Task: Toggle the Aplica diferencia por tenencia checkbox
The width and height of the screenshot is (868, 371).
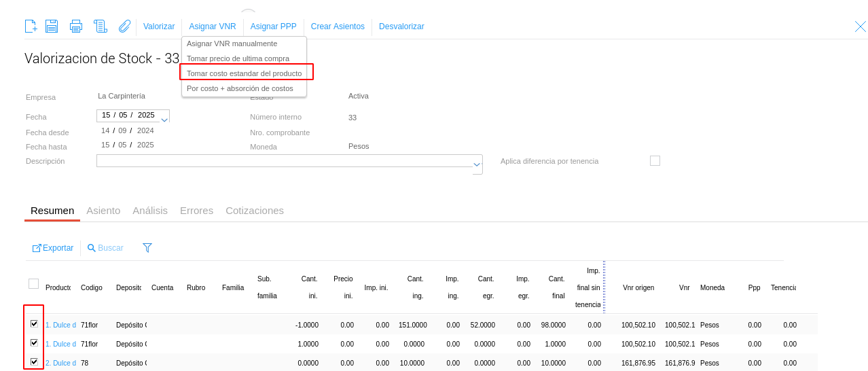Action: click(655, 161)
